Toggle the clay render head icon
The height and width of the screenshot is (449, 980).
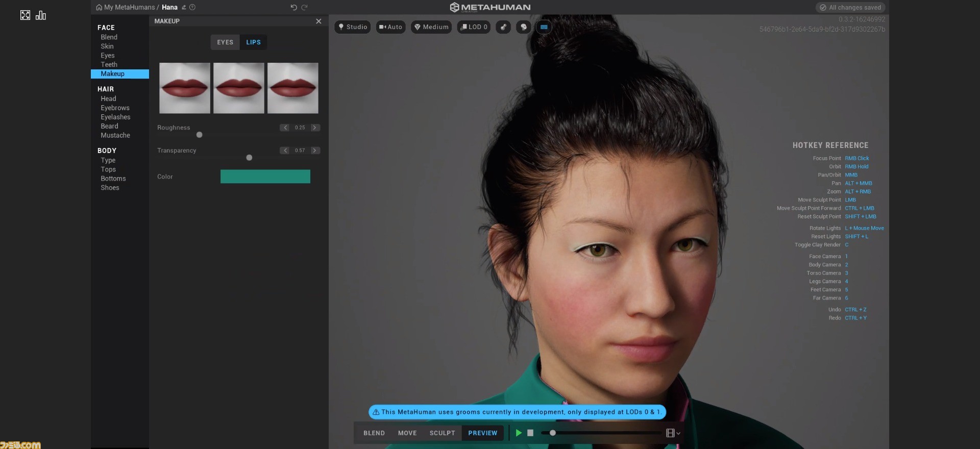(x=524, y=27)
